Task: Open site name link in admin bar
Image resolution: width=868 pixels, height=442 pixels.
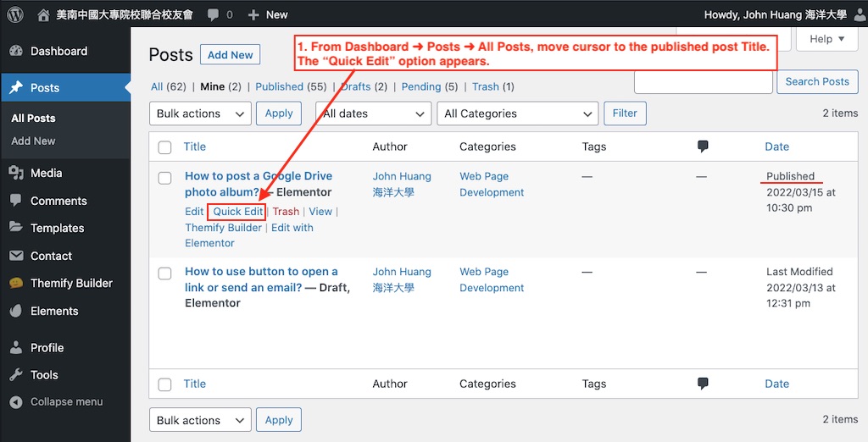Action: tap(125, 15)
